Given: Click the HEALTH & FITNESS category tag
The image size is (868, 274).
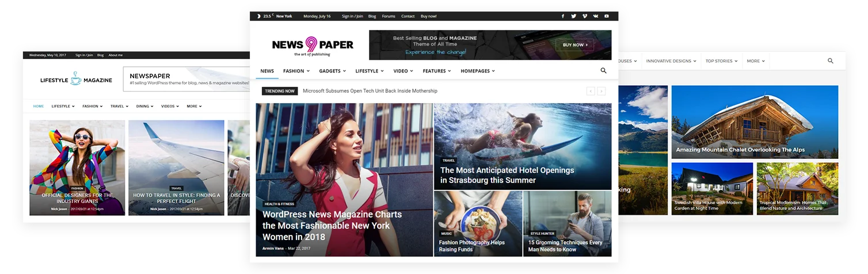Looking at the screenshot, I should coord(279,204).
